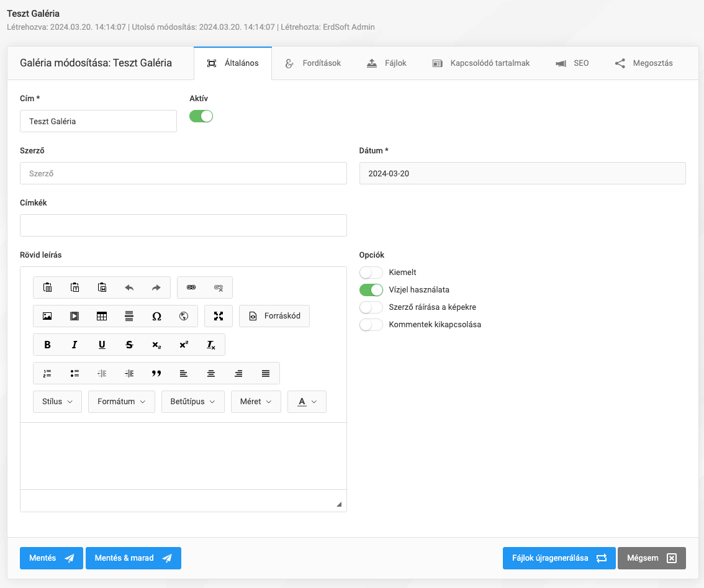Open the Megosztás tab
This screenshot has width=704, height=588.
[644, 63]
